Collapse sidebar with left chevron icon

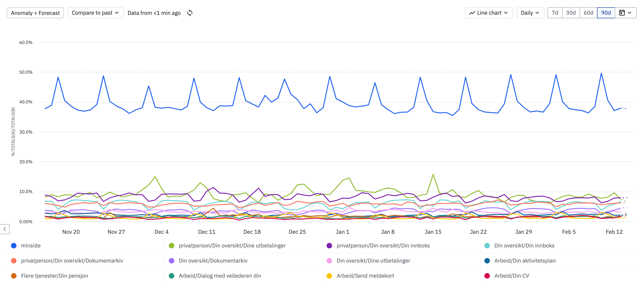5,229
